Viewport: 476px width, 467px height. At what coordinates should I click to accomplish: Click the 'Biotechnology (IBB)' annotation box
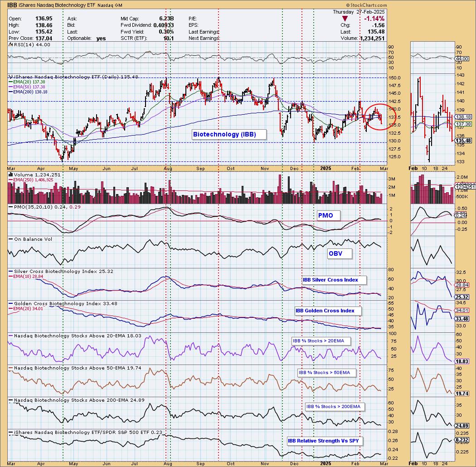tap(229, 134)
